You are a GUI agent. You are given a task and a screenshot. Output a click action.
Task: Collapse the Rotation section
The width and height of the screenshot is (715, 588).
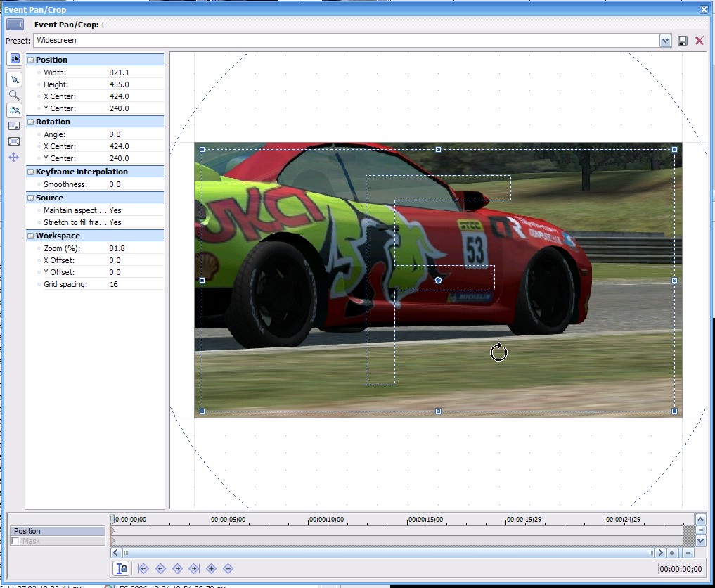(x=30, y=122)
